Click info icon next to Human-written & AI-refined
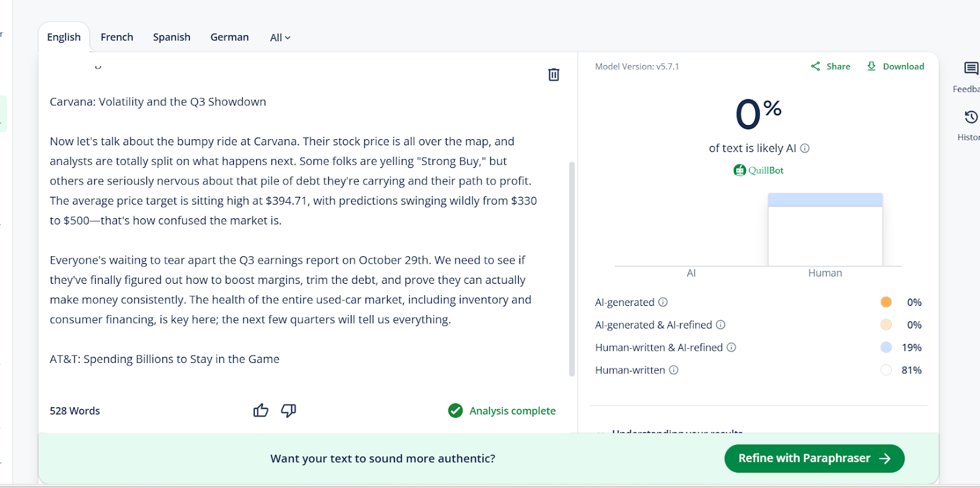980x488 pixels. [731, 348]
